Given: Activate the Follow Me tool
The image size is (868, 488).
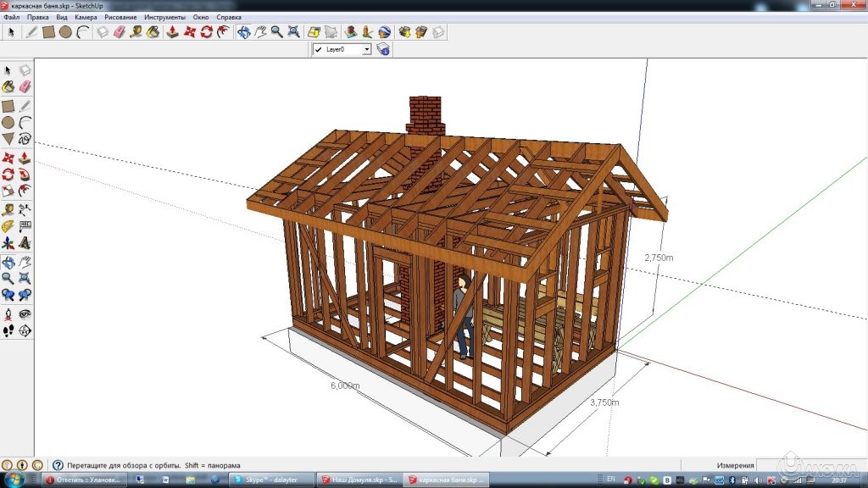Looking at the screenshot, I should pyautogui.click(x=25, y=174).
